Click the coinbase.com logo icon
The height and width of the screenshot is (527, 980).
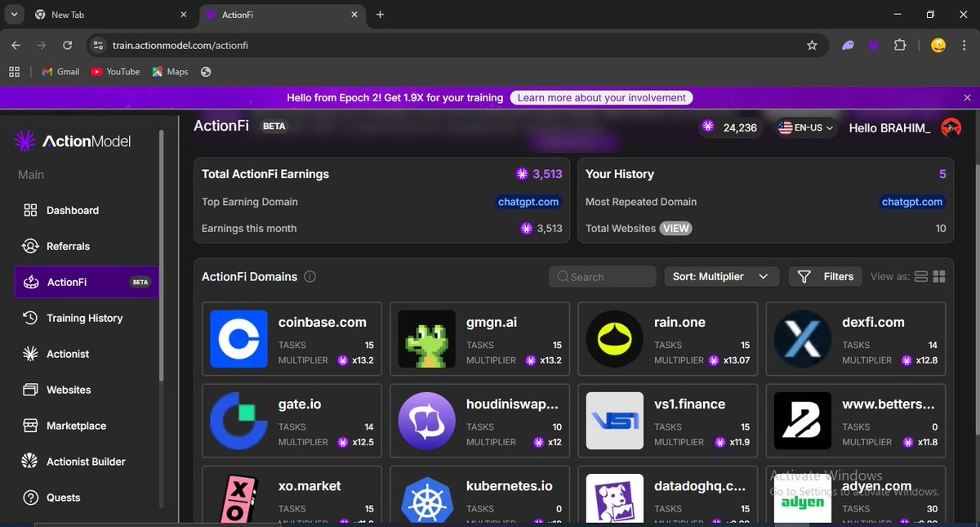click(x=238, y=338)
